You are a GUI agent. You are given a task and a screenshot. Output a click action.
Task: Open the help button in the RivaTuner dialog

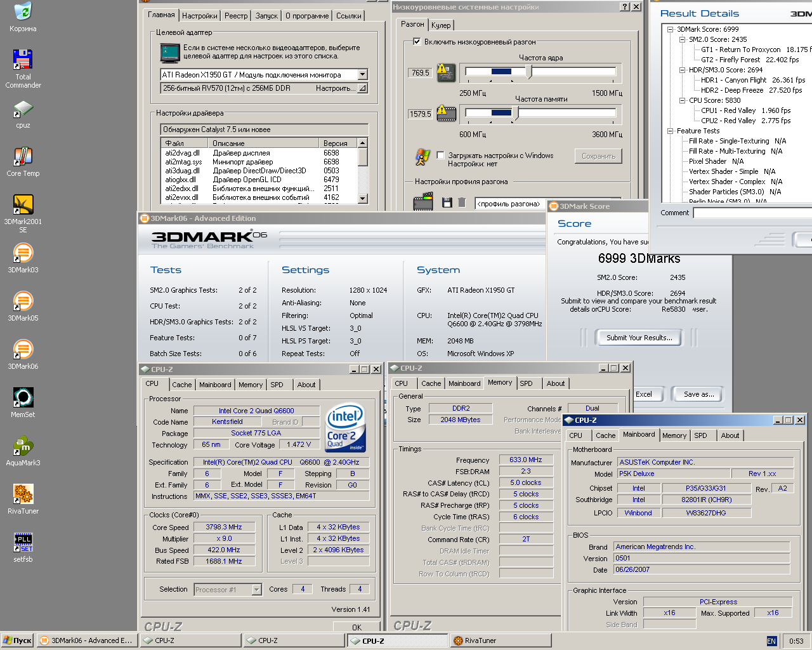[625, 6]
